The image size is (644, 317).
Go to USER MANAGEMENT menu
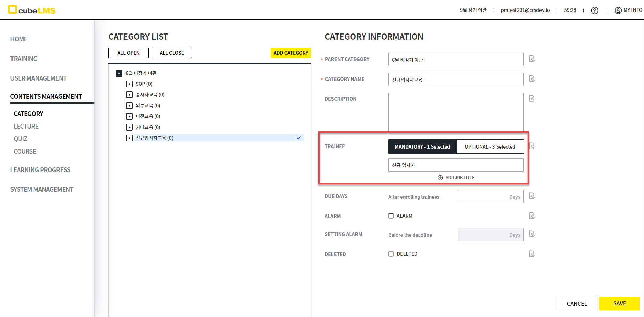[x=38, y=78]
